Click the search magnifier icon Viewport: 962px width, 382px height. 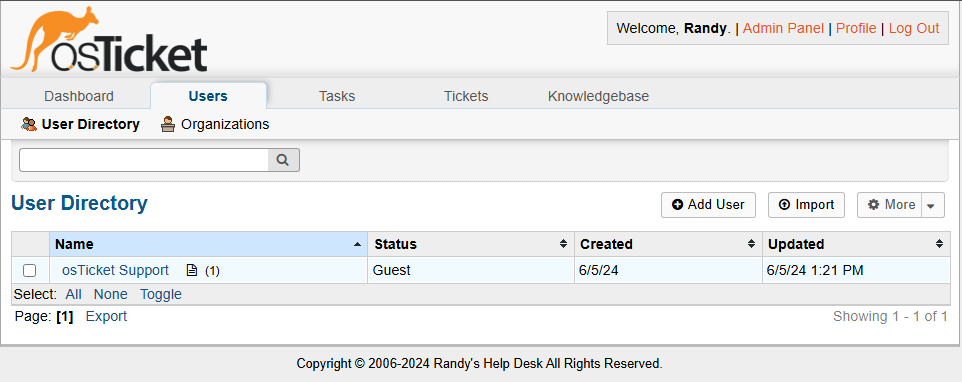coord(283,160)
